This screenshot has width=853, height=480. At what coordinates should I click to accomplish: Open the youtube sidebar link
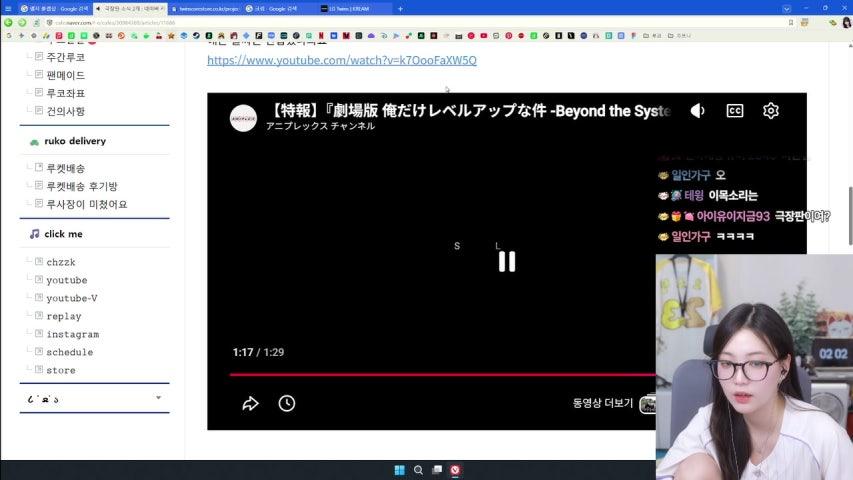[x=66, y=280]
